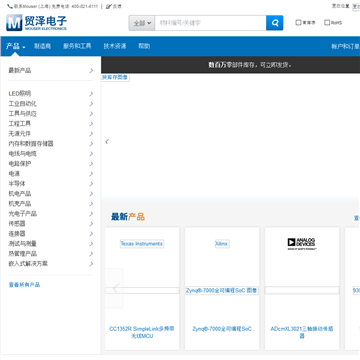
Task: Click the Xilinx manufacturer link
Action: (x=222, y=244)
